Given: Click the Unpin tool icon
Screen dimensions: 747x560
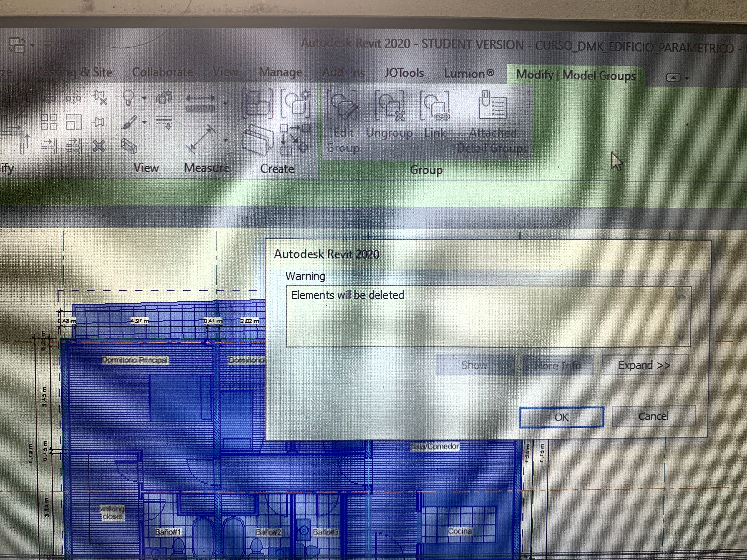Looking at the screenshot, I should coord(100,98).
